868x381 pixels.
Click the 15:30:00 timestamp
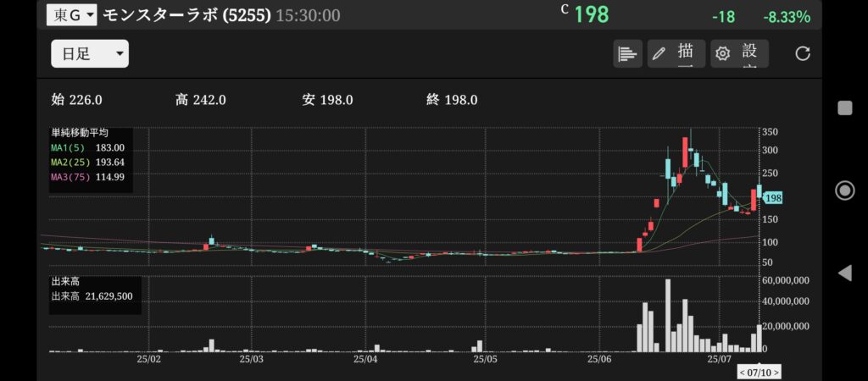coord(309,15)
